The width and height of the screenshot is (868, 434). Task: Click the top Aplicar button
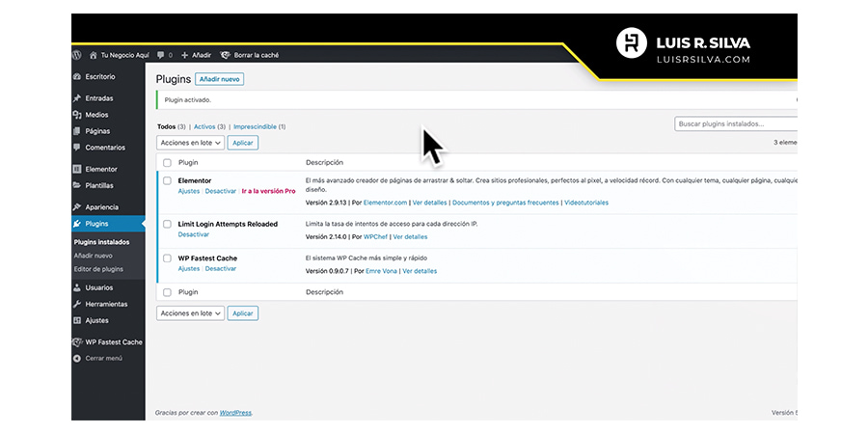[243, 143]
